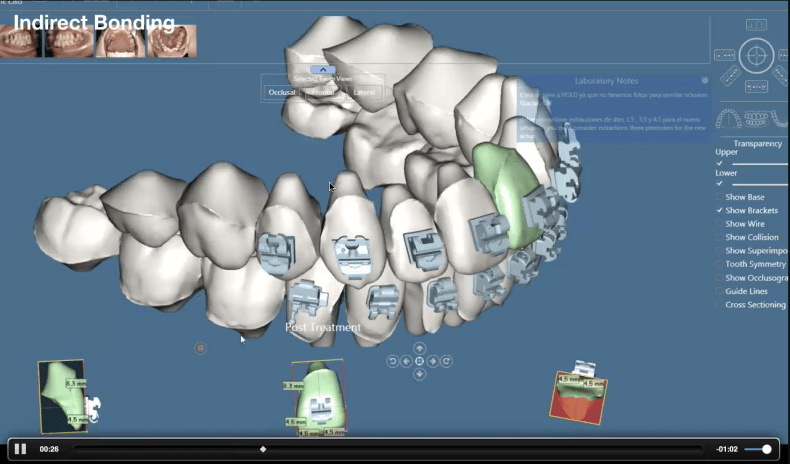Screen dimensions: 790x464
Task: Toggle Lower transparency checkbox
Action: coord(719,184)
